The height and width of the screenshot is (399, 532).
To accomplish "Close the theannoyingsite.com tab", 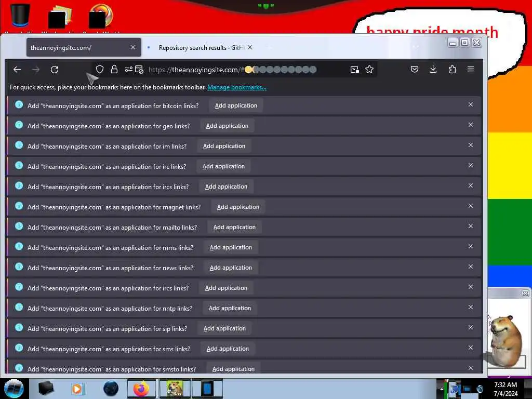I will pyautogui.click(x=133, y=47).
